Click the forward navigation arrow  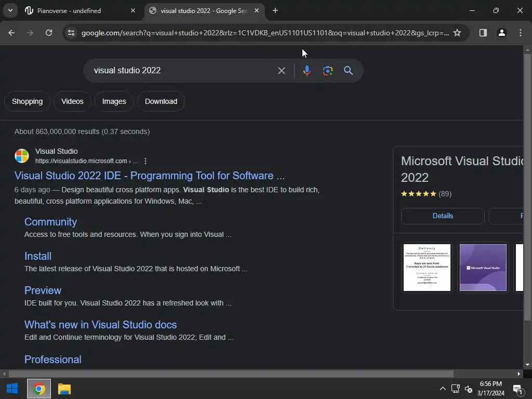coord(30,33)
